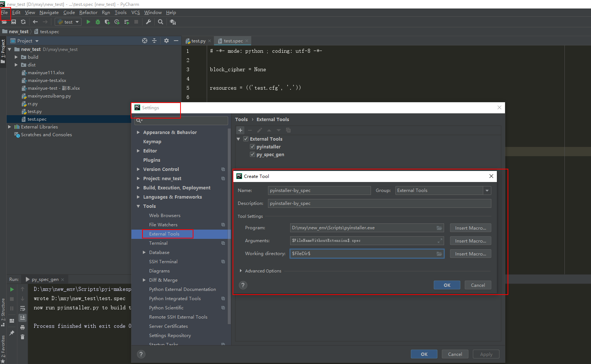
Task: Pin the Run tool window
Action: click(x=12, y=332)
